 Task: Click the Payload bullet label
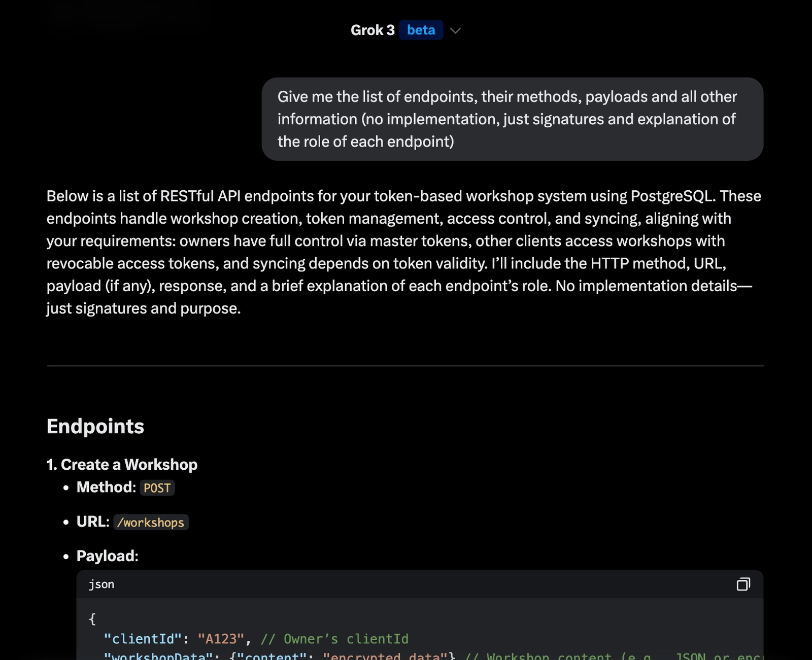point(107,556)
